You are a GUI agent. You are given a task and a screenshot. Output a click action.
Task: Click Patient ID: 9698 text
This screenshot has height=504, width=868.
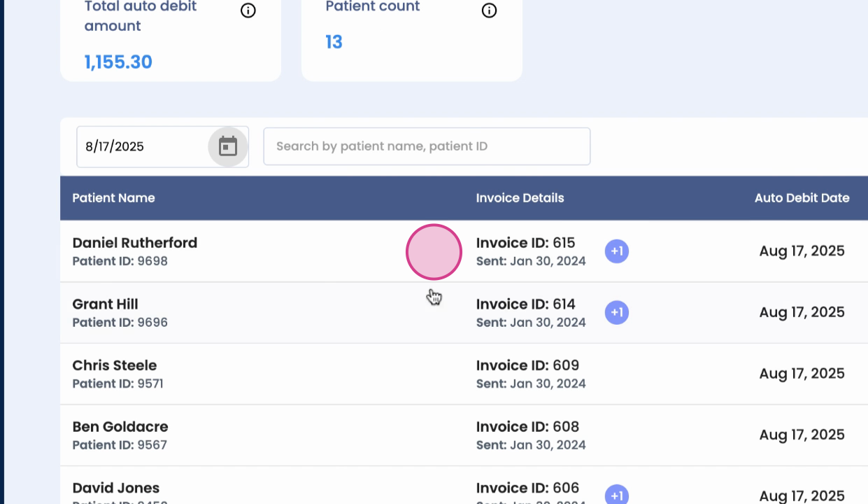coord(120,261)
